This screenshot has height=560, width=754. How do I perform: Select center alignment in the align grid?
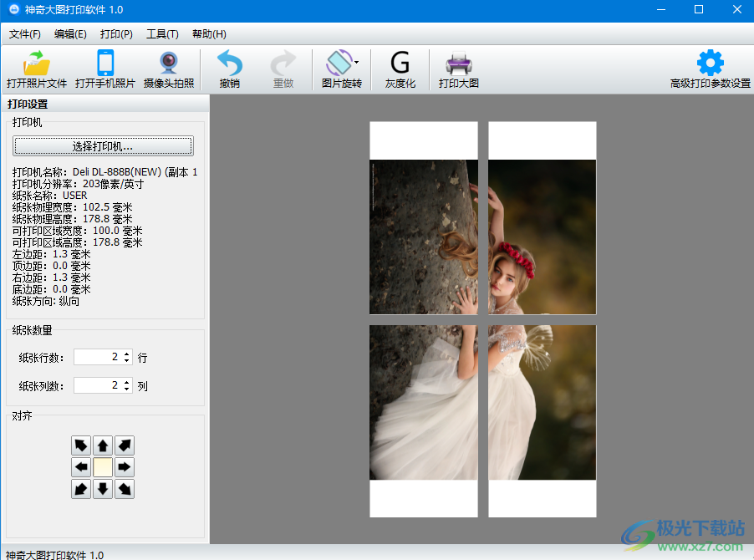click(x=103, y=467)
